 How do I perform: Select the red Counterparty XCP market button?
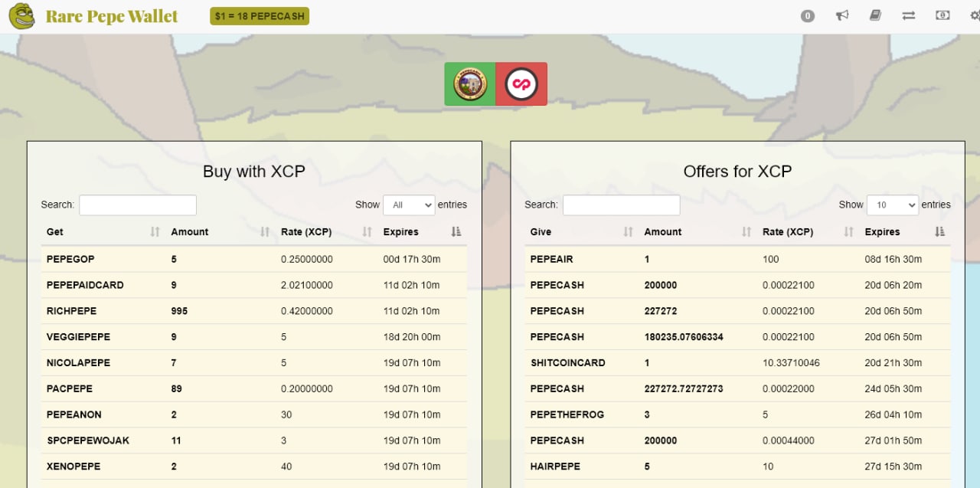tap(521, 84)
